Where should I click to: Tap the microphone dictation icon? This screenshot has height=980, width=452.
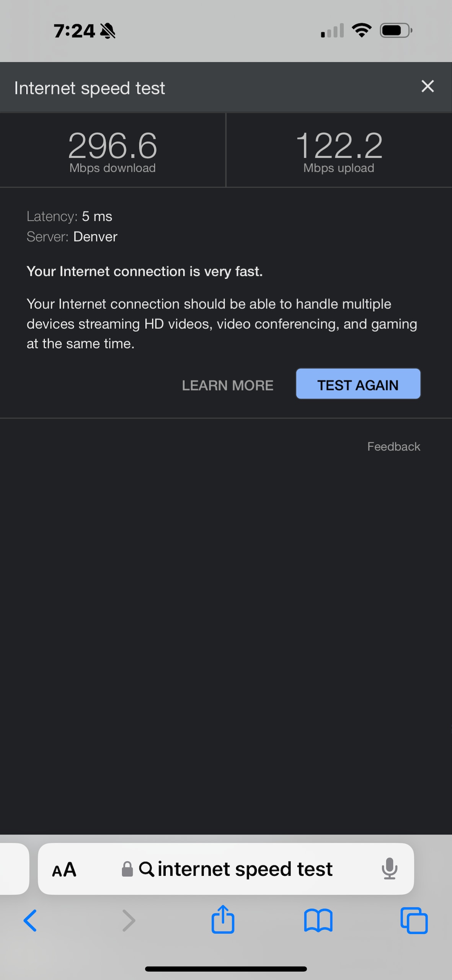(x=390, y=869)
